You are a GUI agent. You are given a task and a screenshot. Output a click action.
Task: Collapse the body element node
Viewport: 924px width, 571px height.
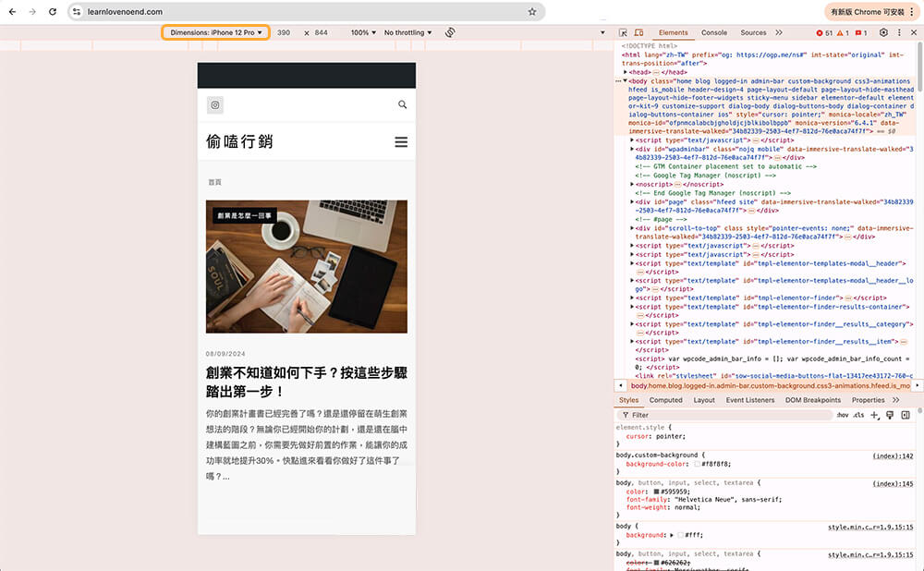(626, 80)
